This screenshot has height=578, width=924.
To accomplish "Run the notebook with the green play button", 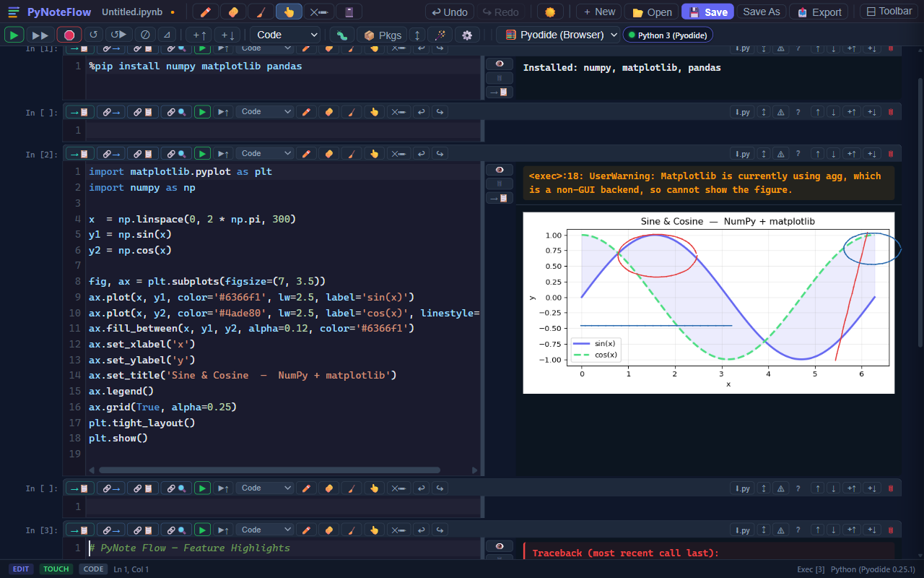I will (14, 35).
